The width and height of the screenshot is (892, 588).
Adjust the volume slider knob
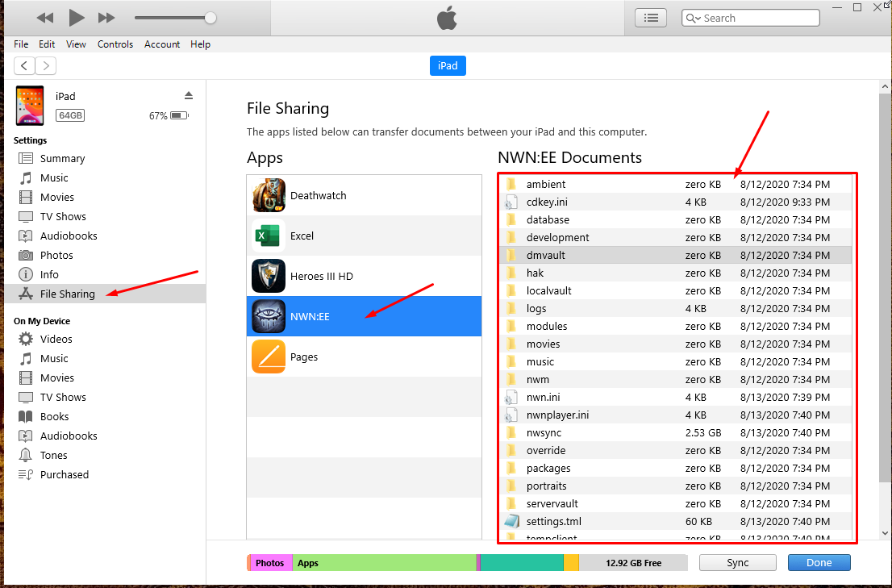pos(210,19)
